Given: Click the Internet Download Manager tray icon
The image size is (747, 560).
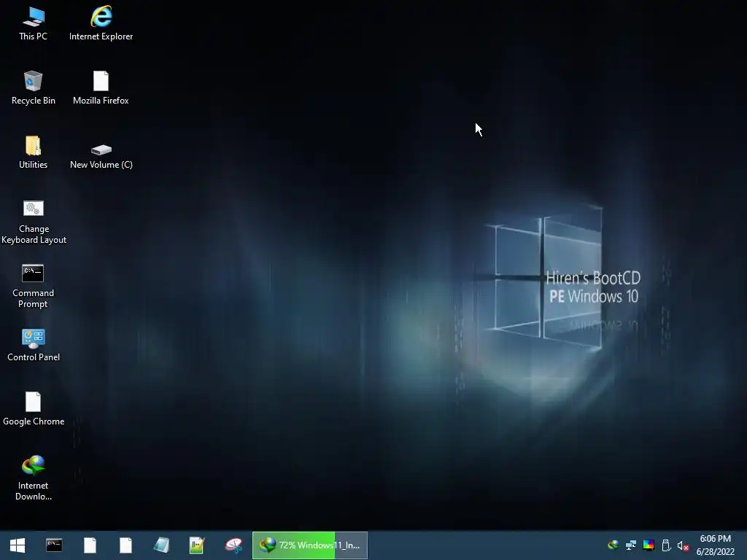Looking at the screenshot, I should (613, 545).
